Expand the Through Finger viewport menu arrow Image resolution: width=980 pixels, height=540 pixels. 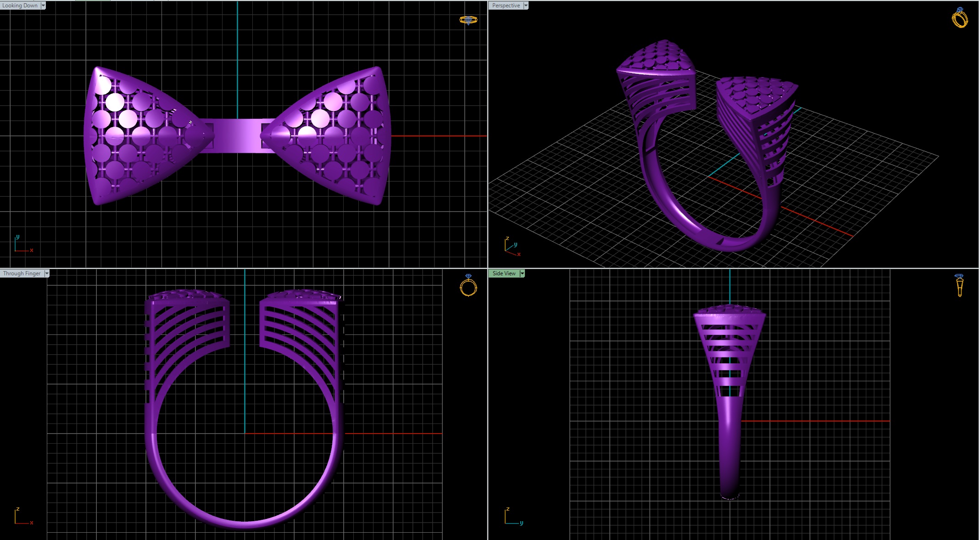tap(47, 273)
